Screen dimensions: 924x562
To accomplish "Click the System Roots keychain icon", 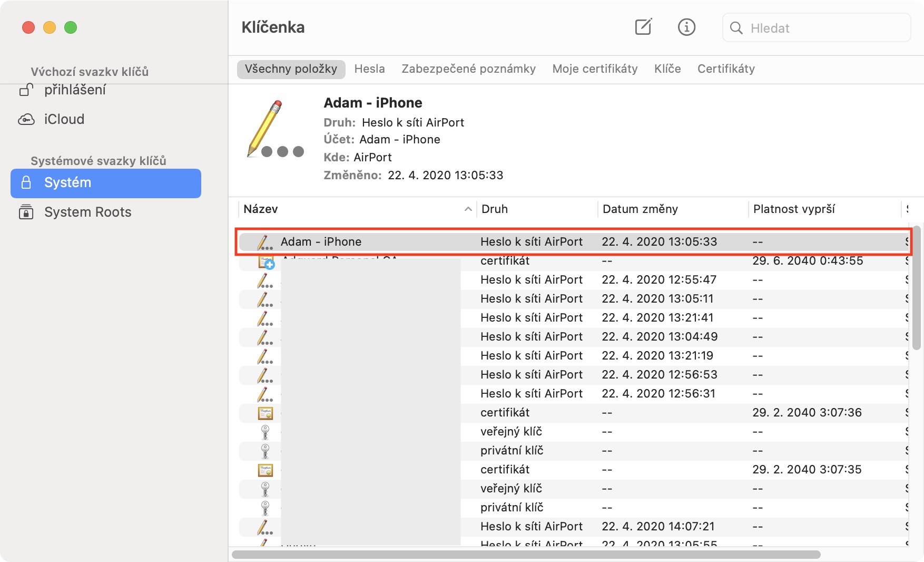I will tap(26, 212).
